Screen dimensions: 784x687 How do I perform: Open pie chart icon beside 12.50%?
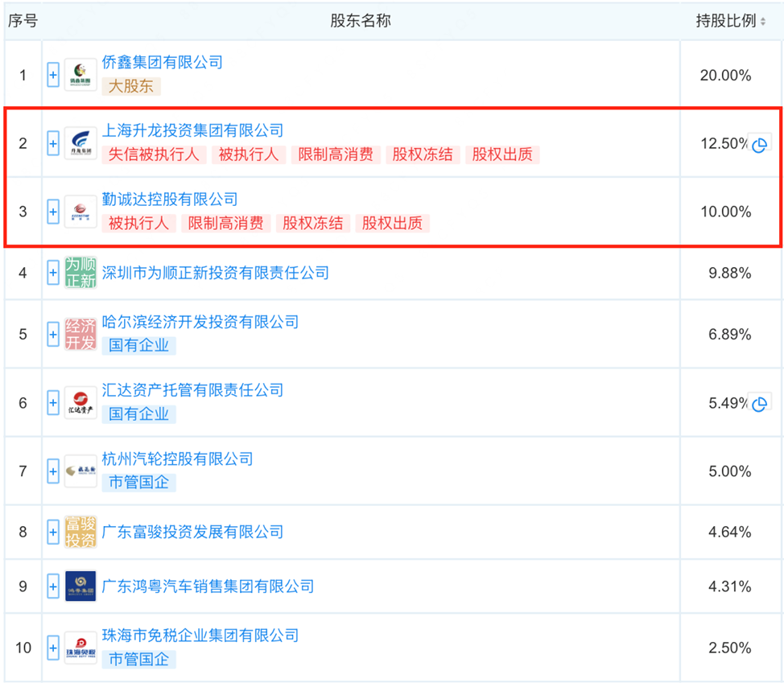(759, 146)
